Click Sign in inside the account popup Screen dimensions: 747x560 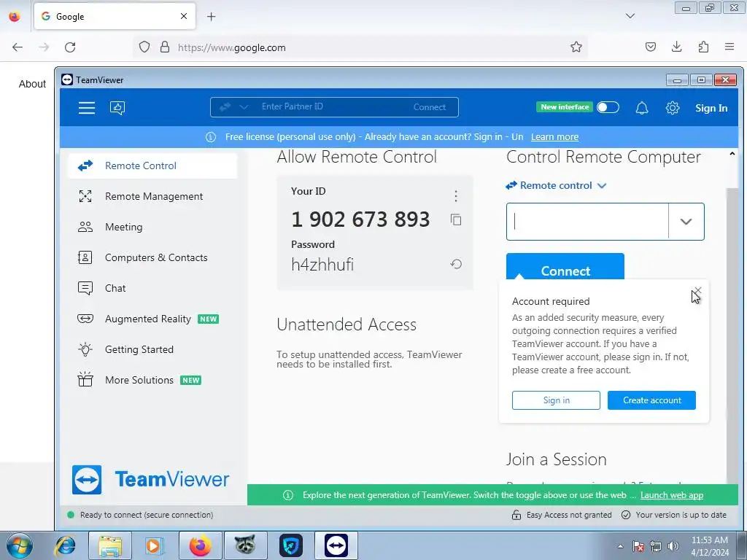pyautogui.click(x=556, y=400)
